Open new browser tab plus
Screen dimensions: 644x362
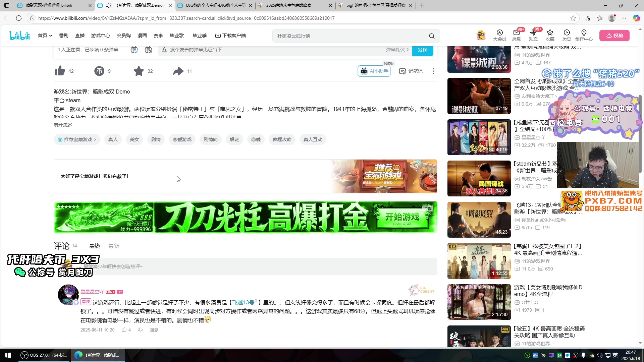[422, 5]
